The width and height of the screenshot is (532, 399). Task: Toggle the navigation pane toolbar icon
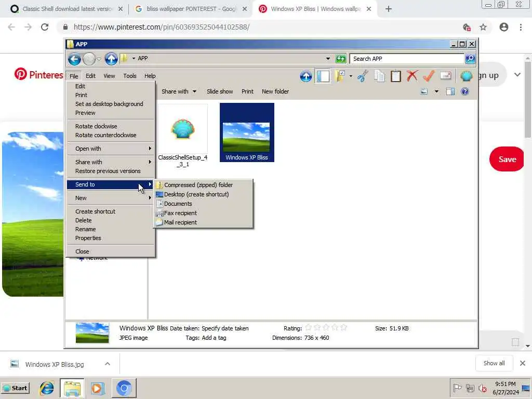(x=323, y=76)
